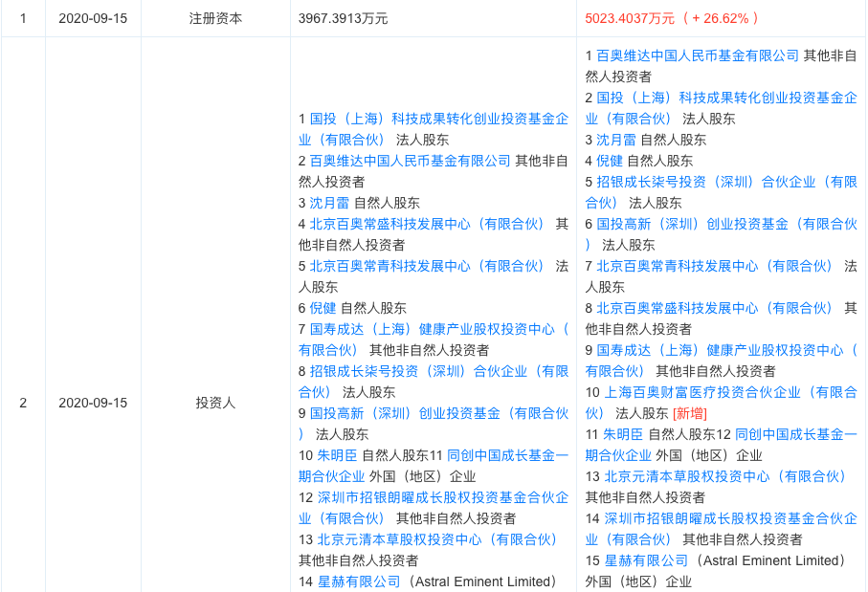Open right-column item 12 同创中国成长基金一期合伙企业
868x592 pixels.
click(795, 434)
